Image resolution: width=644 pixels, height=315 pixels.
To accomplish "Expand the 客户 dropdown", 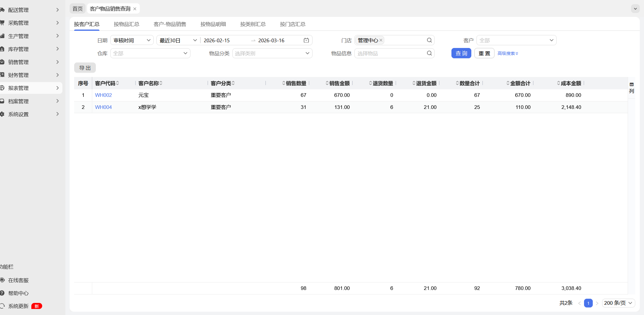I will [x=516, y=40].
